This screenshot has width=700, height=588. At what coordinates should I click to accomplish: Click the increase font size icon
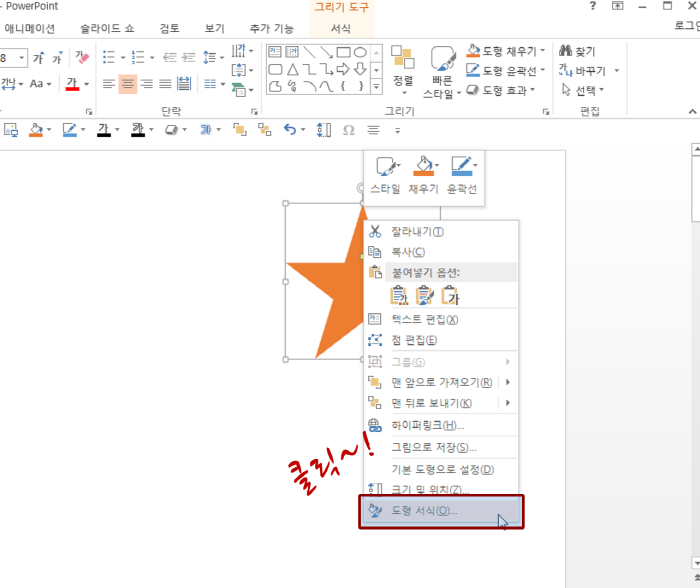pyautogui.click(x=38, y=58)
